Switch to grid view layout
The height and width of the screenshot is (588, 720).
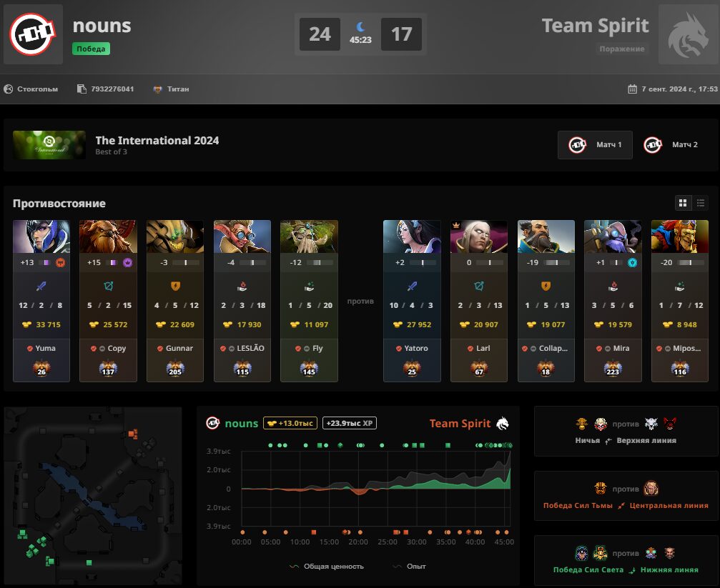point(683,203)
